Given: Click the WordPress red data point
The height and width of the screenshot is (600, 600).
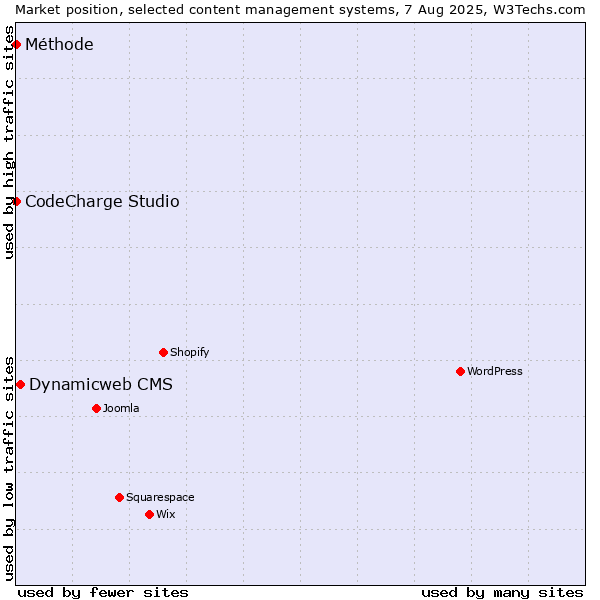Looking at the screenshot, I should (x=460, y=372).
